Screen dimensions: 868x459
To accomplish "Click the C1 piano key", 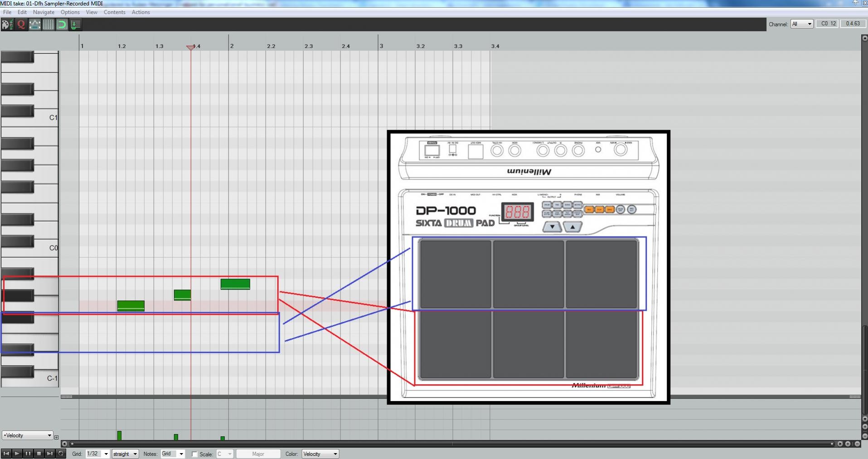I will [x=46, y=119].
